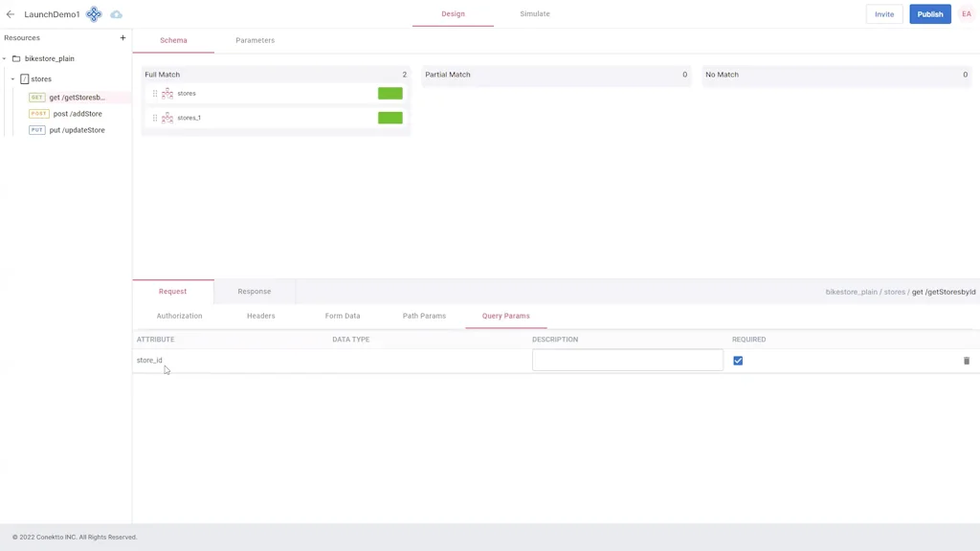The height and width of the screenshot is (551, 980).
Task: Click the back arrow beside LaunchDemo1
Action: coord(11,14)
